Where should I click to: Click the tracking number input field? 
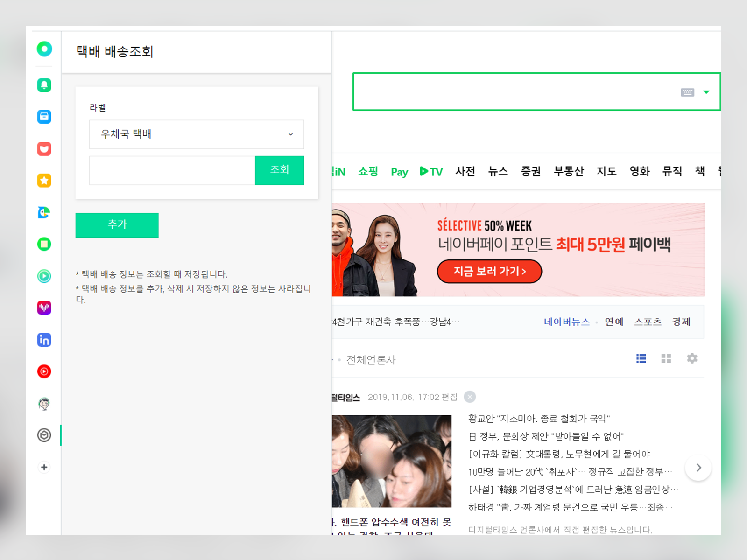172,170
